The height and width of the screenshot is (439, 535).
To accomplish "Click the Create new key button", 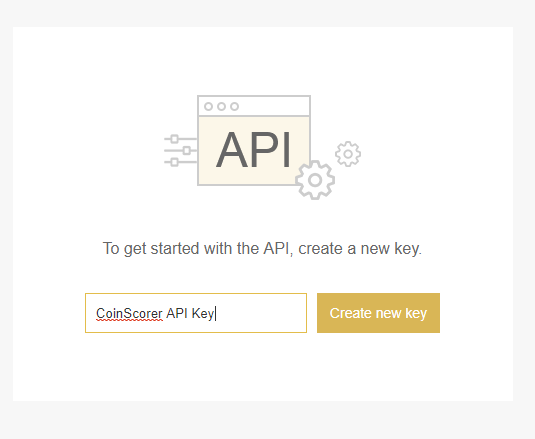I will (378, 313).
